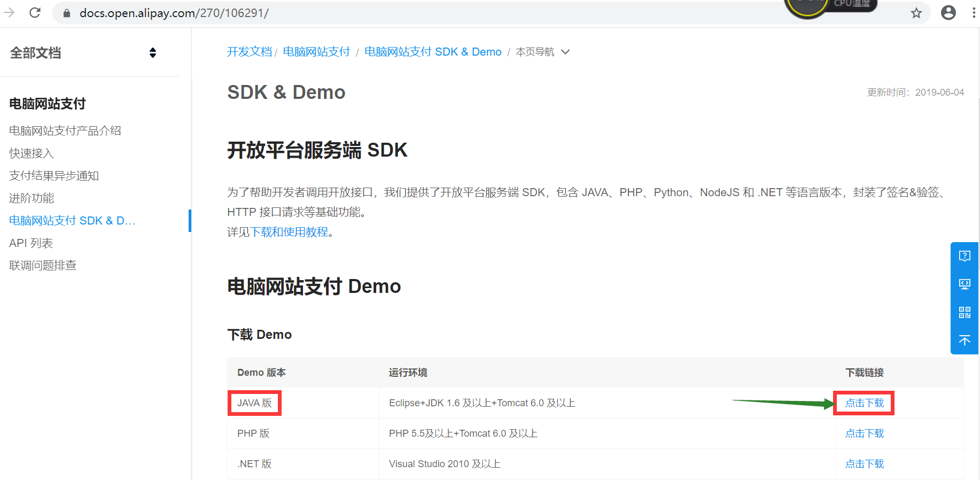
Task: Download the PHP 版 demo via 点击下载
Action: pos(864,433)
